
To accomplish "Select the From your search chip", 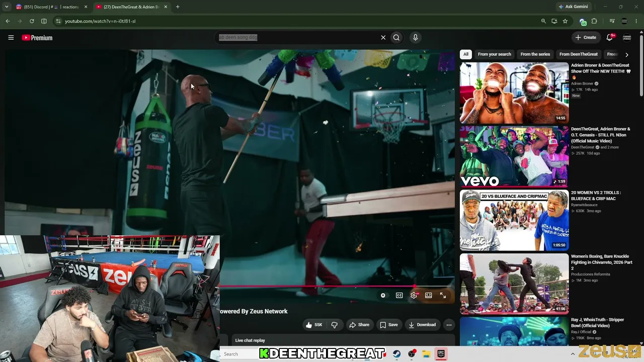I will tap(495, 54).
